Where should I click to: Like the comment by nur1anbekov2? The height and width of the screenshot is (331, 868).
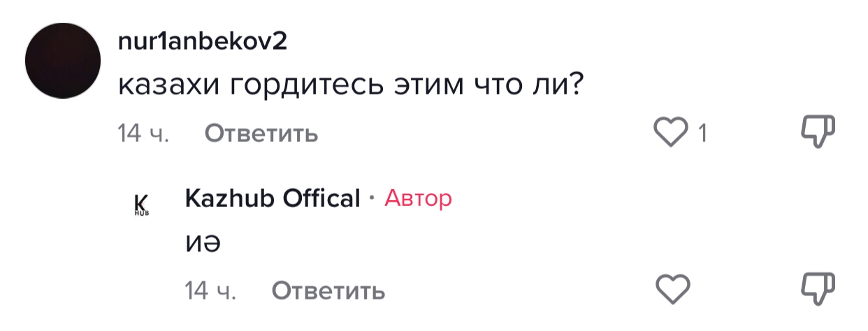pyautogui.click(x=670, y=132)
